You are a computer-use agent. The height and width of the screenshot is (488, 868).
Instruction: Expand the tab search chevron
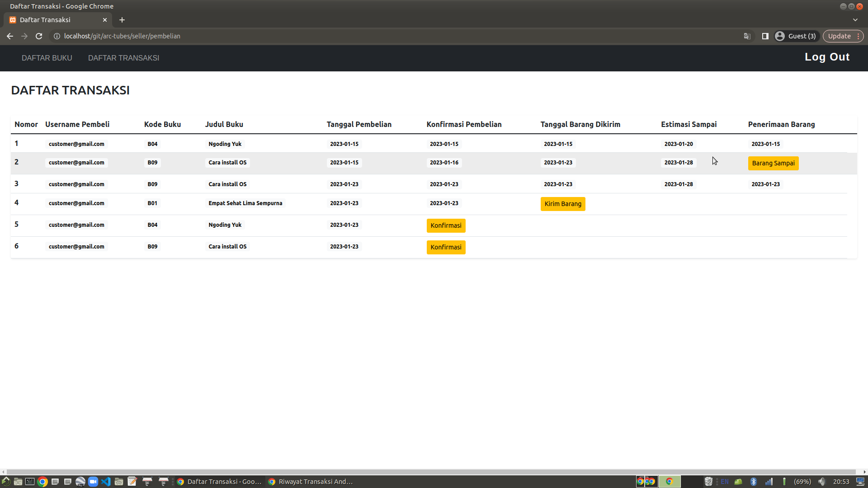[855, 20]
